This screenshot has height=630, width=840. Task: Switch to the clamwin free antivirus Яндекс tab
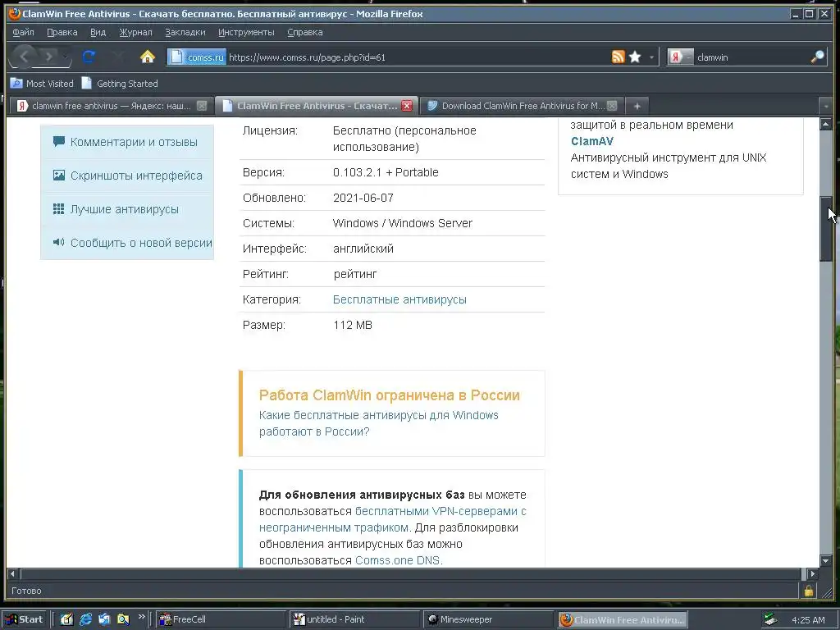coord(111,106)
